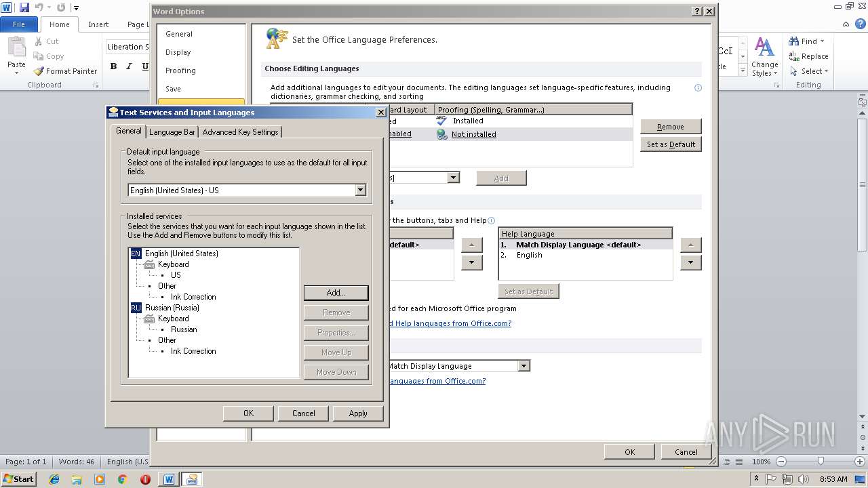Click Cancel in Text Services dialog
The width and height of the screenshot is (868, 488).
point(303,413)
